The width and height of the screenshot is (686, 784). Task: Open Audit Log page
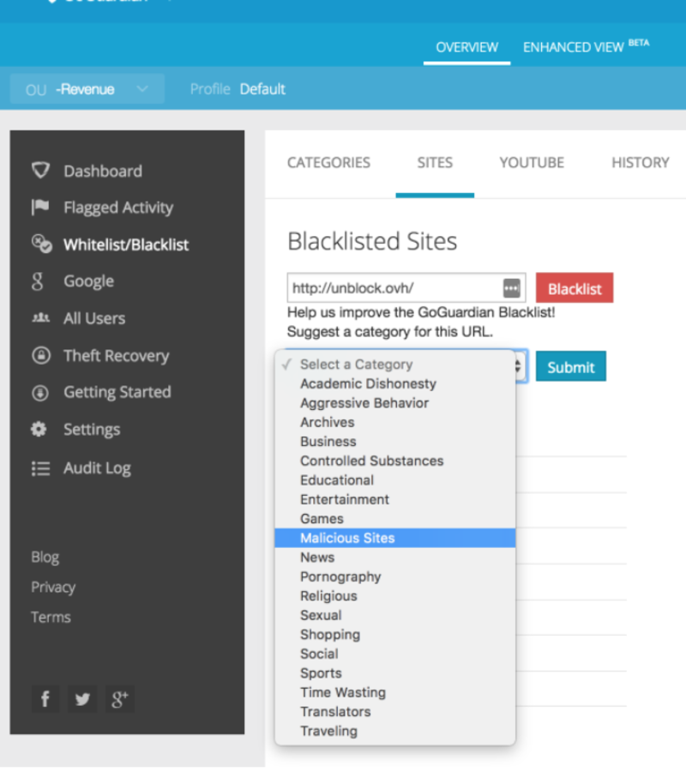point(98,468)
